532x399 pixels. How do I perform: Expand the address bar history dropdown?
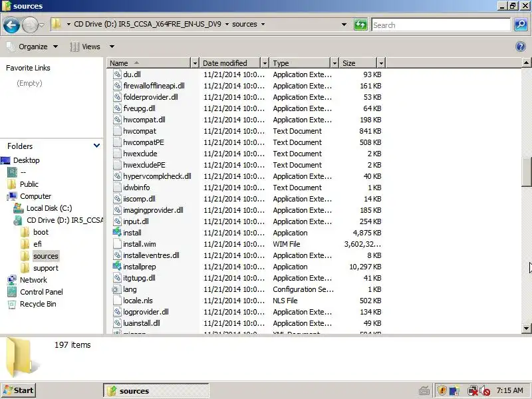tap(344, 25)
